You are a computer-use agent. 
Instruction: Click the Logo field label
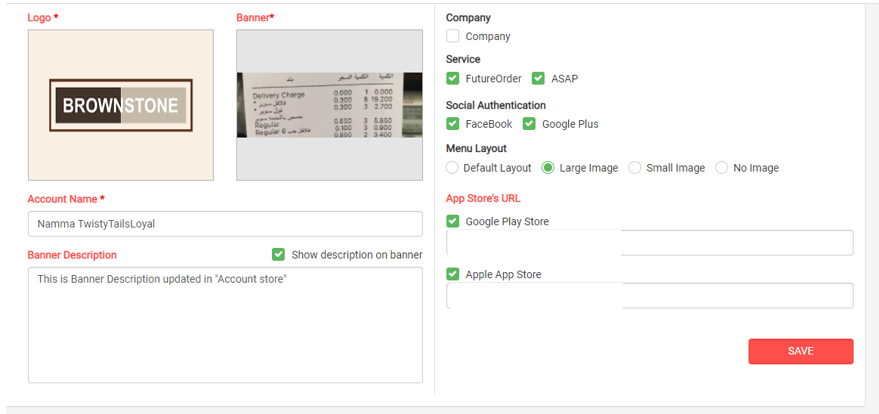pos(43,17)
